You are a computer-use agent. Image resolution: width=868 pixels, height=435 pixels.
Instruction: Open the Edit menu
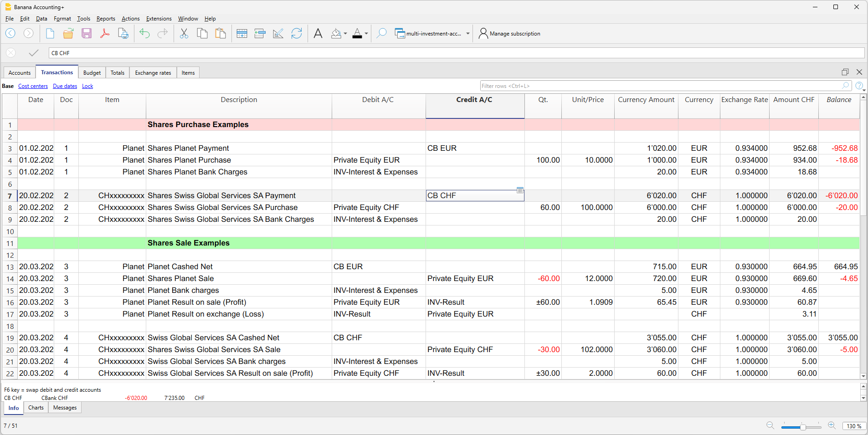pos(25,19)
